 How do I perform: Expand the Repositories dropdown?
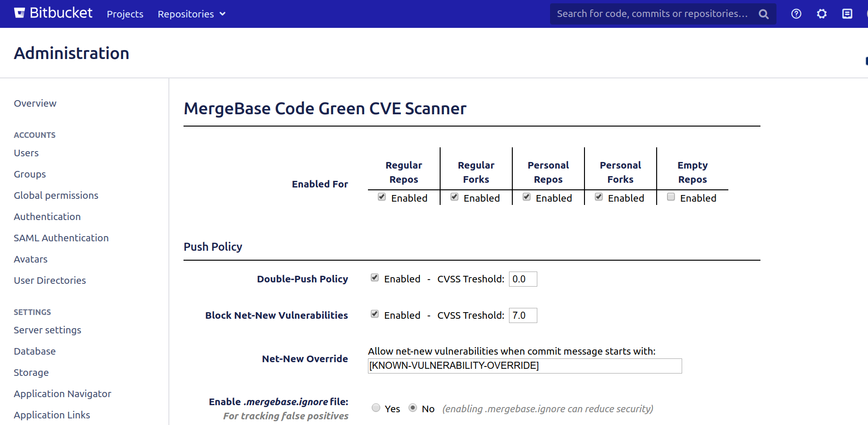click(192, 14)
